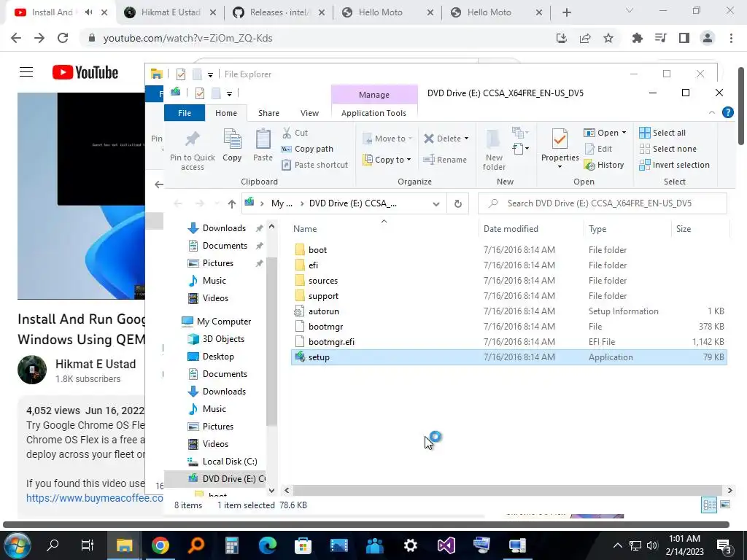
Task: Open the Properties checkmark icon
Action: [560, 139]
